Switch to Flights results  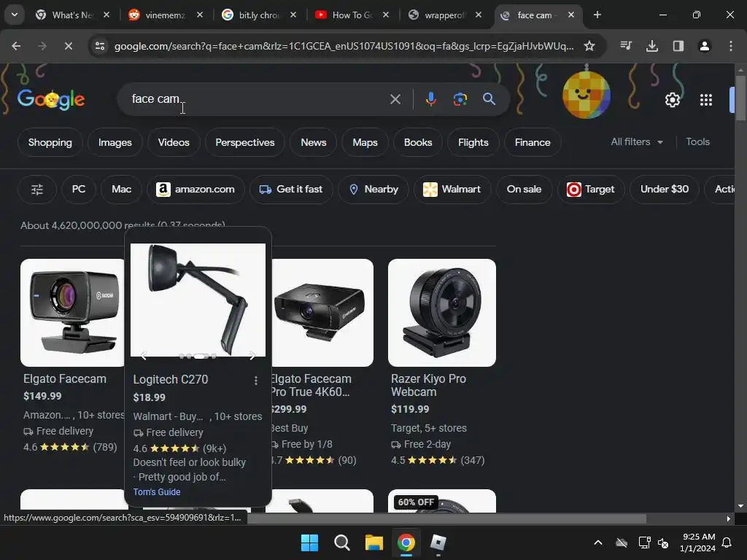click(x=473, y=142)
